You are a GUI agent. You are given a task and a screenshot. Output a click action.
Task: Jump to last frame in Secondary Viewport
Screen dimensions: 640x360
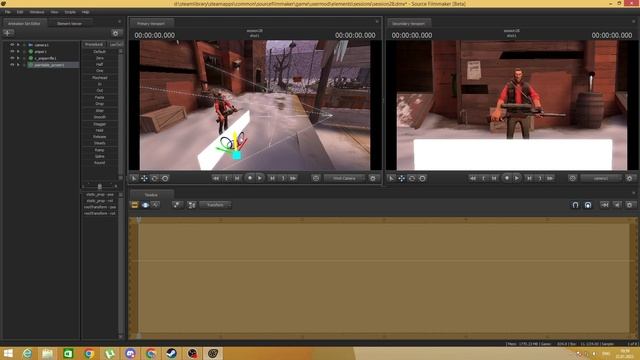click(x=550, y=178)
